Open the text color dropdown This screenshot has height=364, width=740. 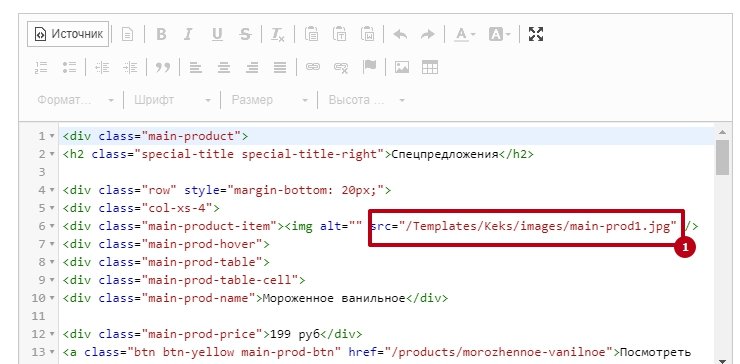[x=464, y=34]
